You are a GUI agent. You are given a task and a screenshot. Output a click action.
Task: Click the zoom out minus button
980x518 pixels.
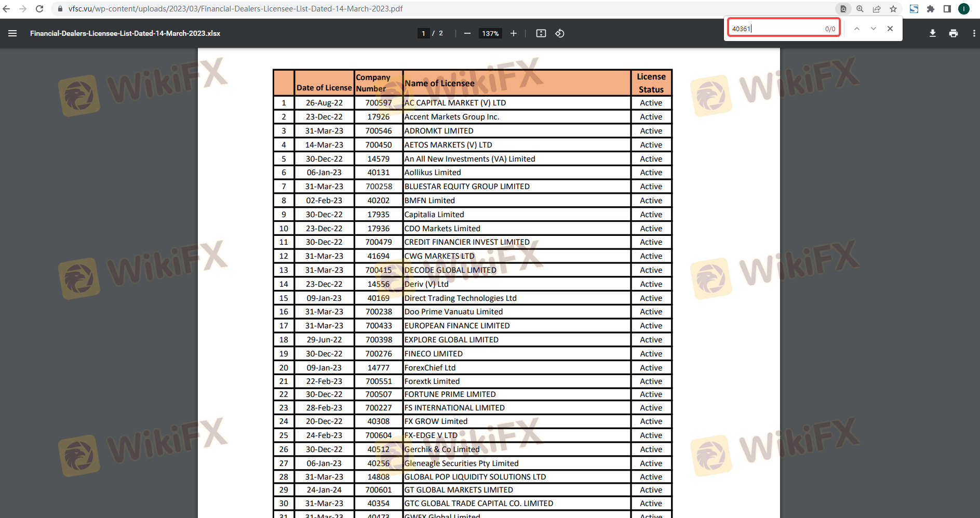[x=467, y=33]
